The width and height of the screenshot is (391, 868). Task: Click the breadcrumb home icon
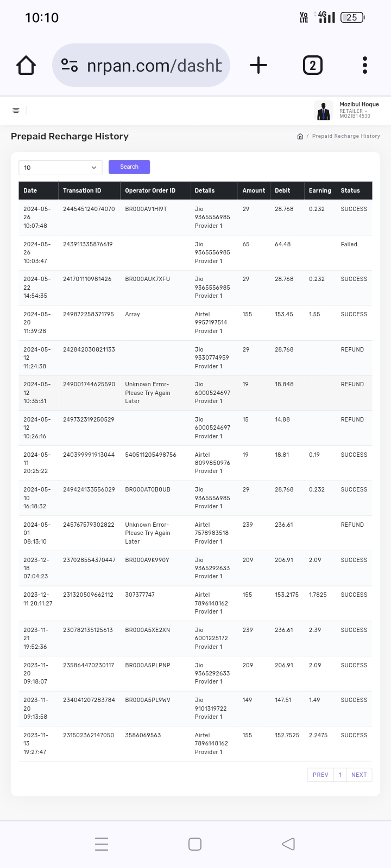tap(300, 137)
